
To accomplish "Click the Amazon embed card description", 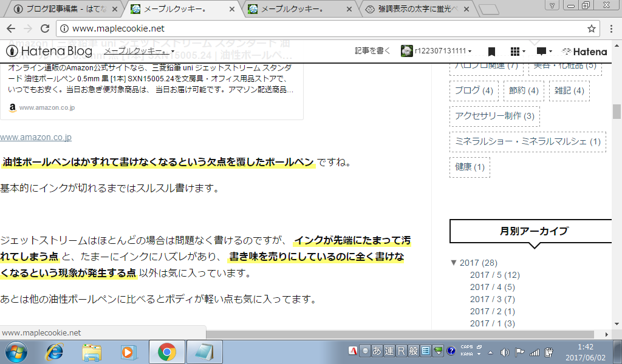I will tap(151, 79).
